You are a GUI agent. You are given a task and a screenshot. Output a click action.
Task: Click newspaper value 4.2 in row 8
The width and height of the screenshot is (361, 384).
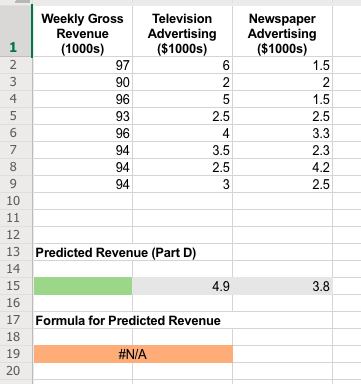tap(282, 167)
